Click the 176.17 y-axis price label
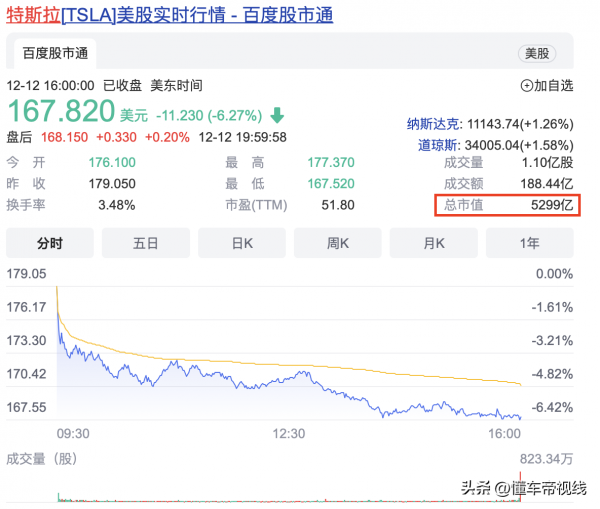Viewport: 600px width, 509px height. pyautogui.click(x=26, y=307)
